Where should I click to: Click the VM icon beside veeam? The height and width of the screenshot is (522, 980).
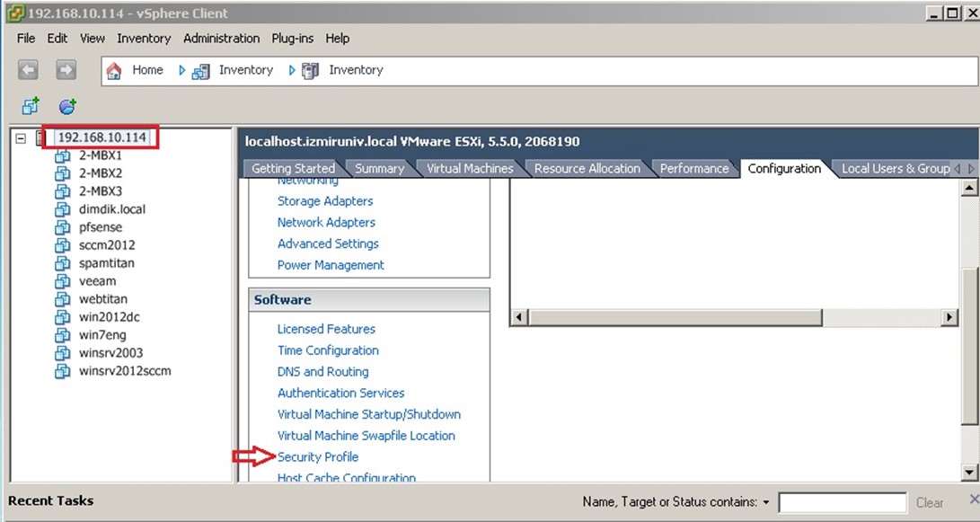click(x=63, y=281)
